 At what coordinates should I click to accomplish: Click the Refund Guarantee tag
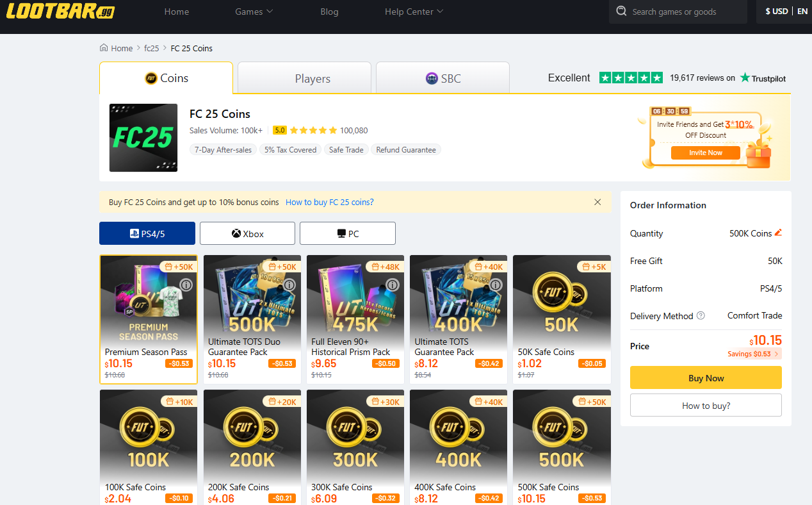(406, 150)
